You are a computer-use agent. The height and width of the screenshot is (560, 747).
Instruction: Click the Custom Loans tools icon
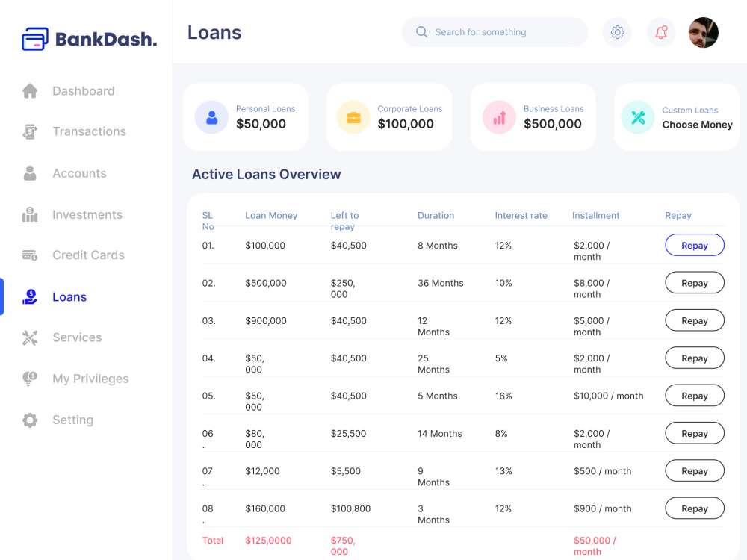coord(638,117)
